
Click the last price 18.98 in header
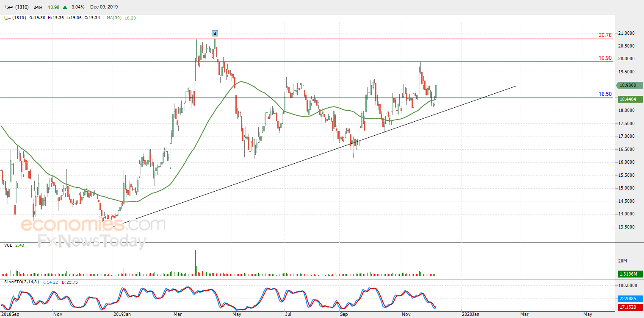pos(53,7)
